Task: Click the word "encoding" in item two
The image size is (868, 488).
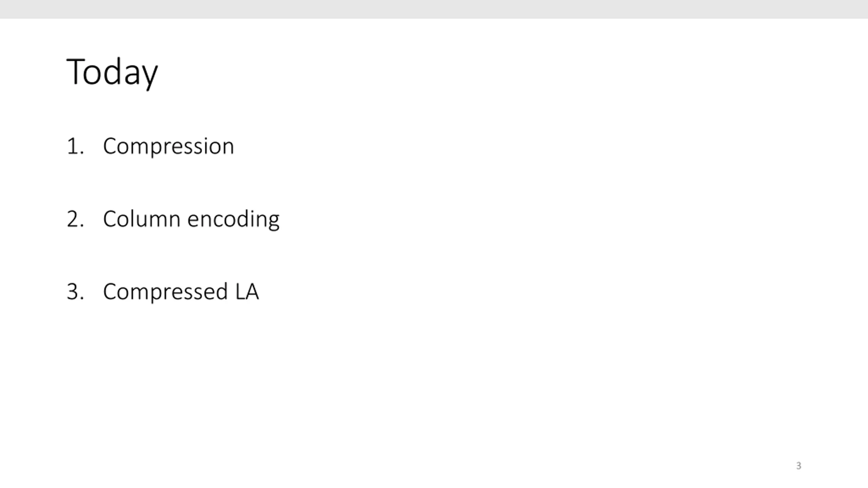Action: coord(233,220)
